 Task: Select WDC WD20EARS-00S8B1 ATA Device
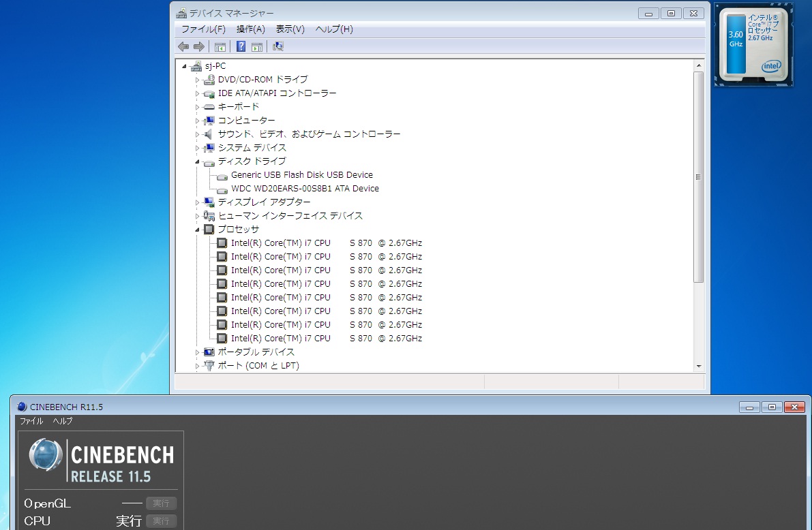pyautogui.click(x=305, y=189)
